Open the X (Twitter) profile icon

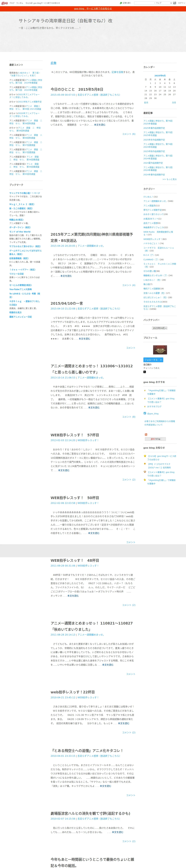click(x=144, y=372)
